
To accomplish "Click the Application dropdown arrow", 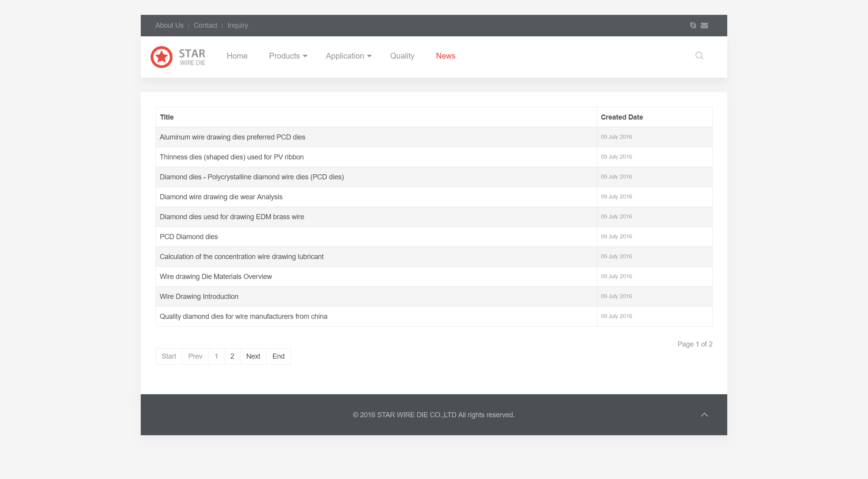I will [x=369, y=56].
